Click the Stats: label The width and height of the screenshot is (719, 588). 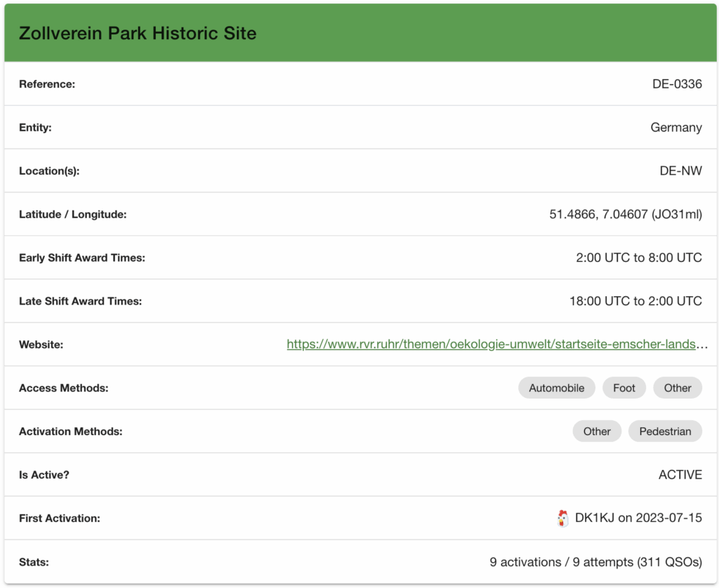[x=34, y=562]
